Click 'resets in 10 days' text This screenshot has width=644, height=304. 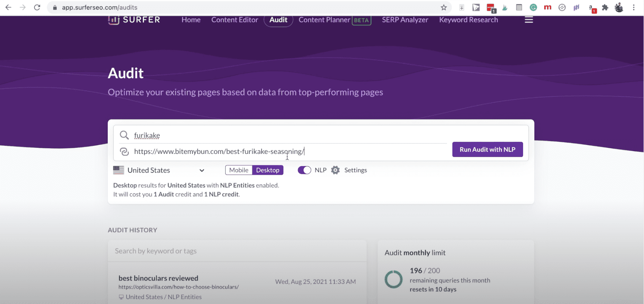click(x=433, y=289)
